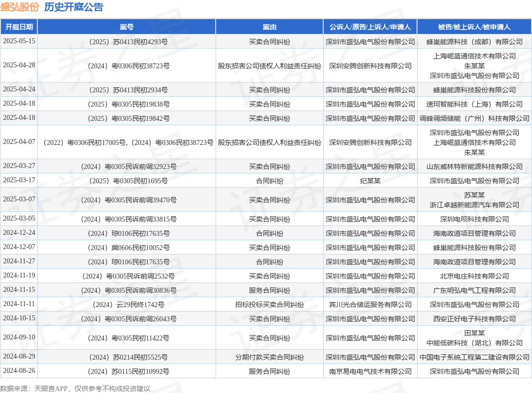Select the 2024-11-11 date cell
532x393 pixels.
[19, 304]
